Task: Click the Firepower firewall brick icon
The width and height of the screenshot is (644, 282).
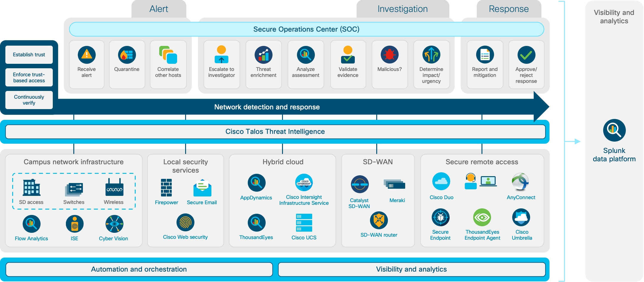Action: pyautogui.click(x=166, y=188)
